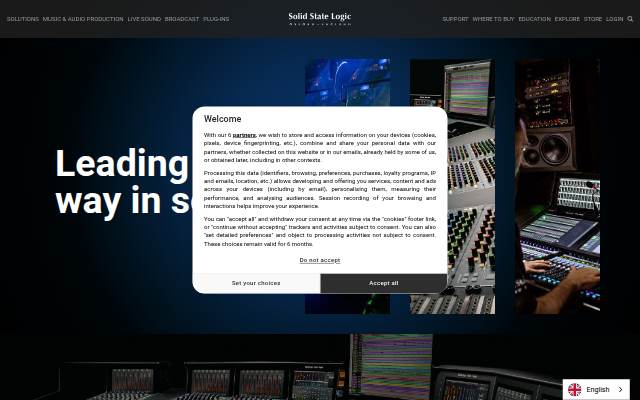Visit the Store link
The height and width of the screenshot is (400, 640).
593,19
